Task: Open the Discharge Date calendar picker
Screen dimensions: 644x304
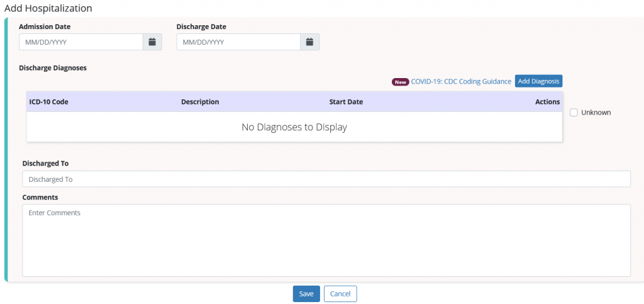Action: coord(309,42)
